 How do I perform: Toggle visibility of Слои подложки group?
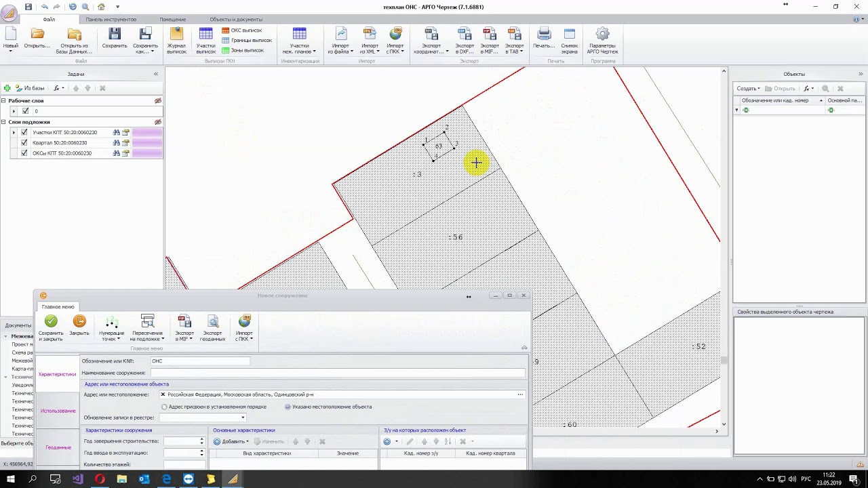tap(158, 122)
